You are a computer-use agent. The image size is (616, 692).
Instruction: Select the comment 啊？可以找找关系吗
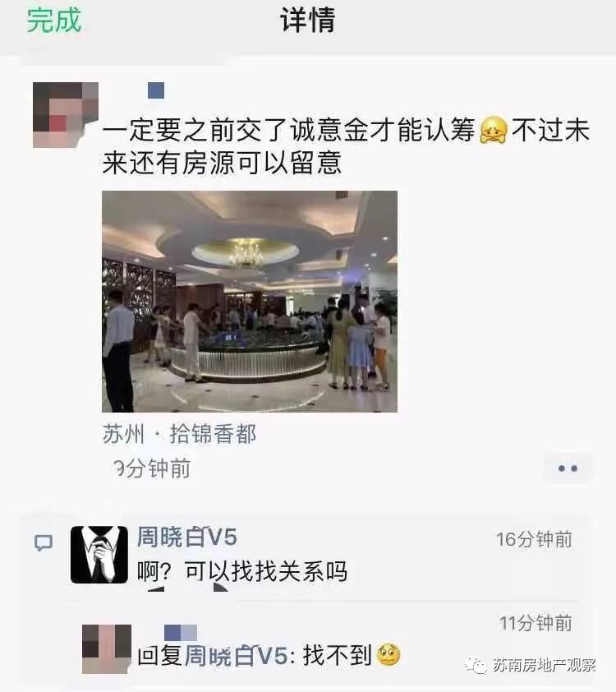tap(242, 571)
